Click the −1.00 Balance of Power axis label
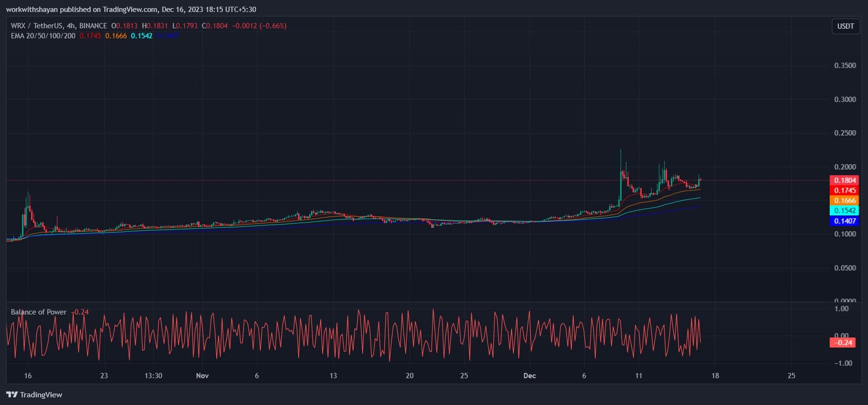The height and width of the screenshot is (405, 868). click(x=843, y=363)
